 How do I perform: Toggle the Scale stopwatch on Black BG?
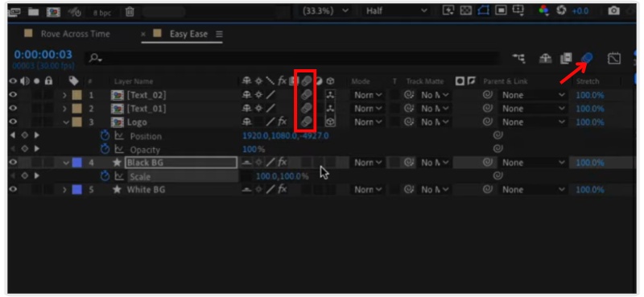105,176
